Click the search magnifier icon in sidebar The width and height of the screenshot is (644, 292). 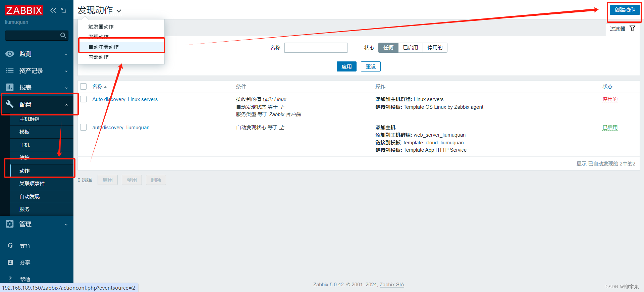pos(63,36)
